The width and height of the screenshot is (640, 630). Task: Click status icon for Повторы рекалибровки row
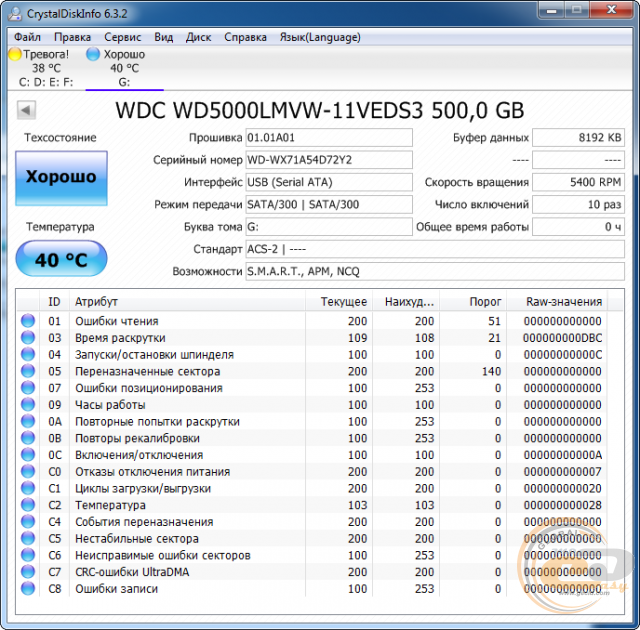(28, 438)
